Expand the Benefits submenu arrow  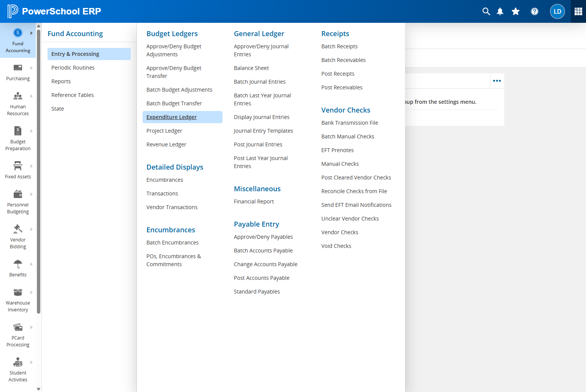click(x=32, y=264)
